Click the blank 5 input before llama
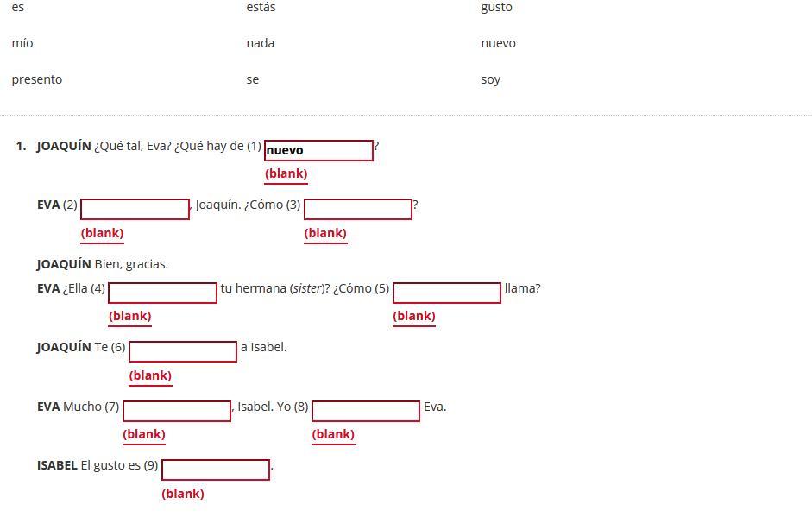812x517 pixels. [x=447, y=293]
